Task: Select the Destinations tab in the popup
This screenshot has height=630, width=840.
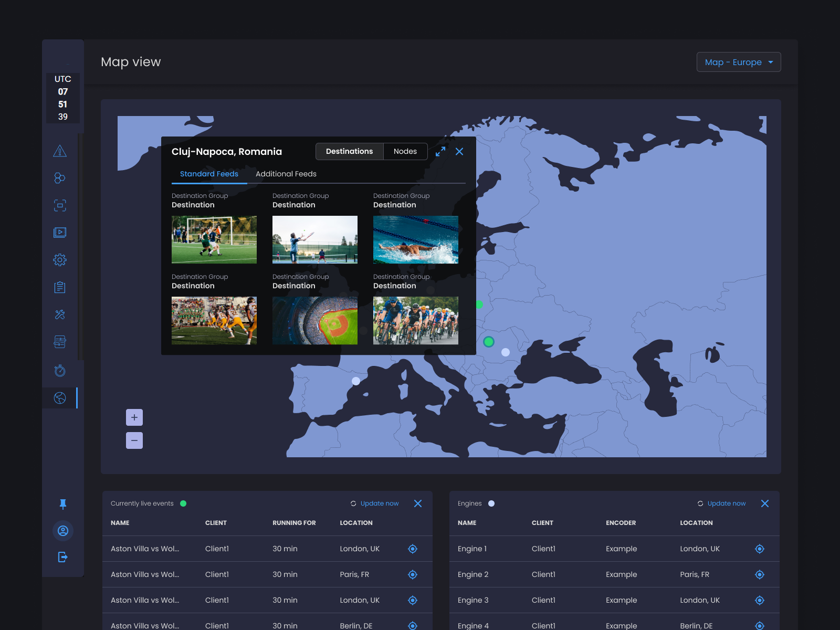Action: 349,151
